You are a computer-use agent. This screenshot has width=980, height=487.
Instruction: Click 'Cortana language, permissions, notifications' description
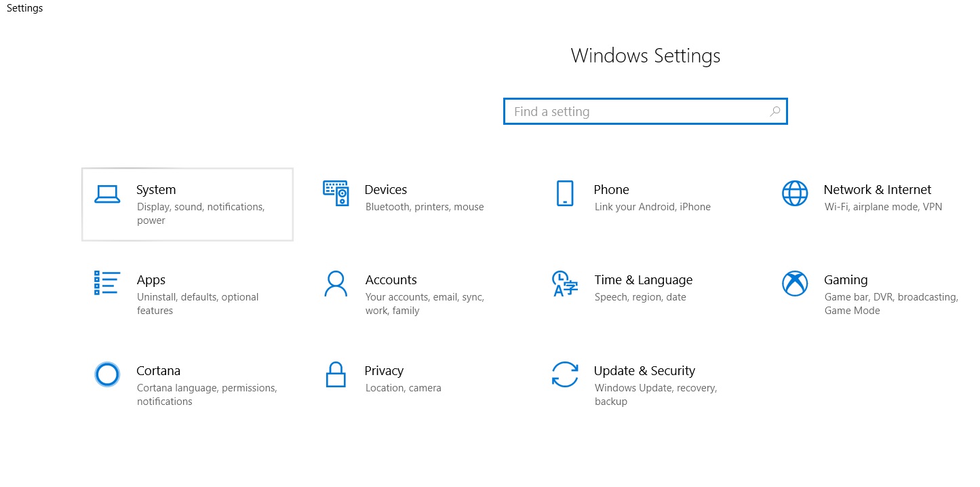pos(207,395)
